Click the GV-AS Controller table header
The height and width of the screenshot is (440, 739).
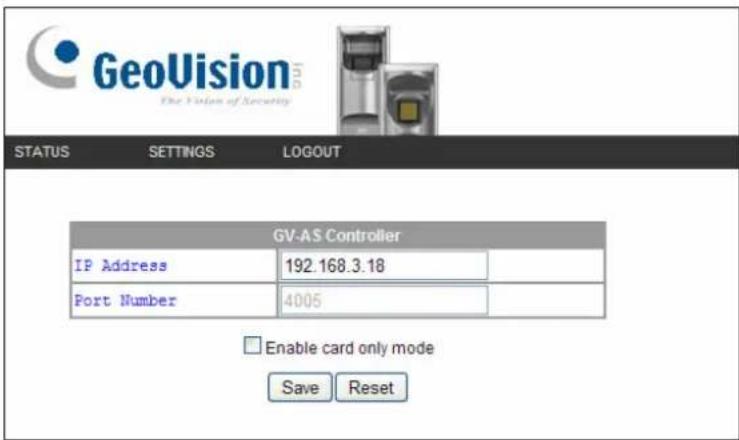pyautogui.click(x=337, y=235)
